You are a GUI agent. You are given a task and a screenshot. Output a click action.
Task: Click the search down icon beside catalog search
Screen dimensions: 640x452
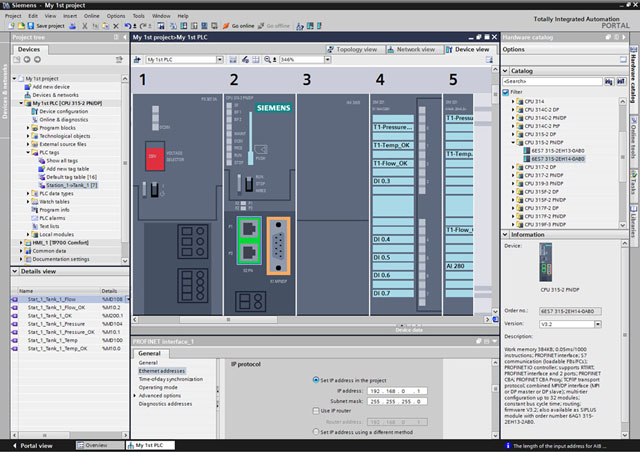click(x=609, y=81)
